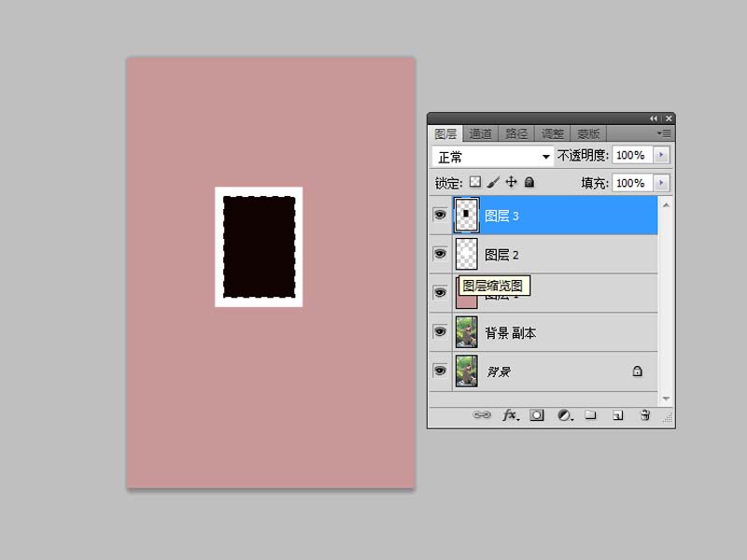Open layers panel options menu
The image size is (747, 560).
coord(664,133)
